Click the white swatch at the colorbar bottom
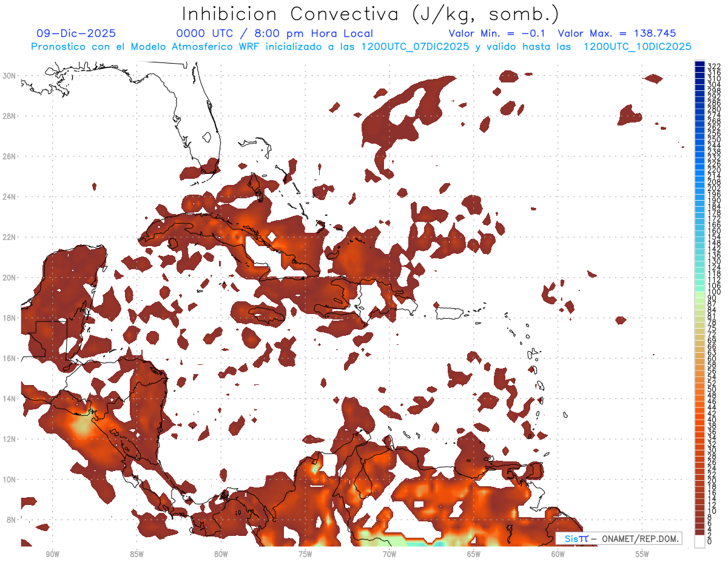Screen dimensions: 728x562 click(700, 540)
